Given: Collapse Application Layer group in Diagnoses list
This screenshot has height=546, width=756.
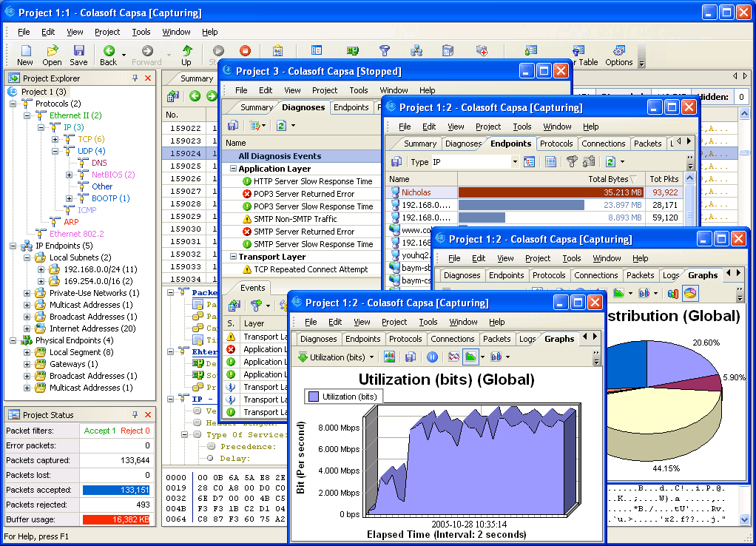Looking at the screenshot, I should pyautogui.click(x=233, y=169).
